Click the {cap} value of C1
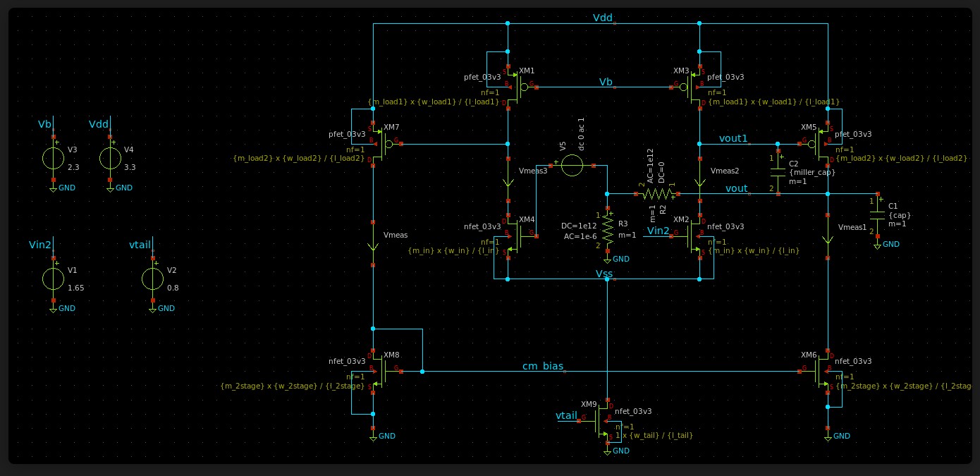The width and height of the screenshot is (980, 476). click(900, 215)
